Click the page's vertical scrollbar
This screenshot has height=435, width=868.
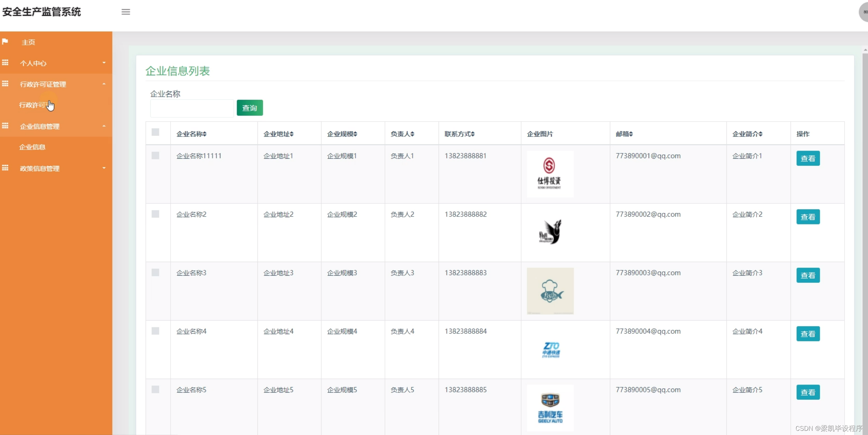coord(865,210)
